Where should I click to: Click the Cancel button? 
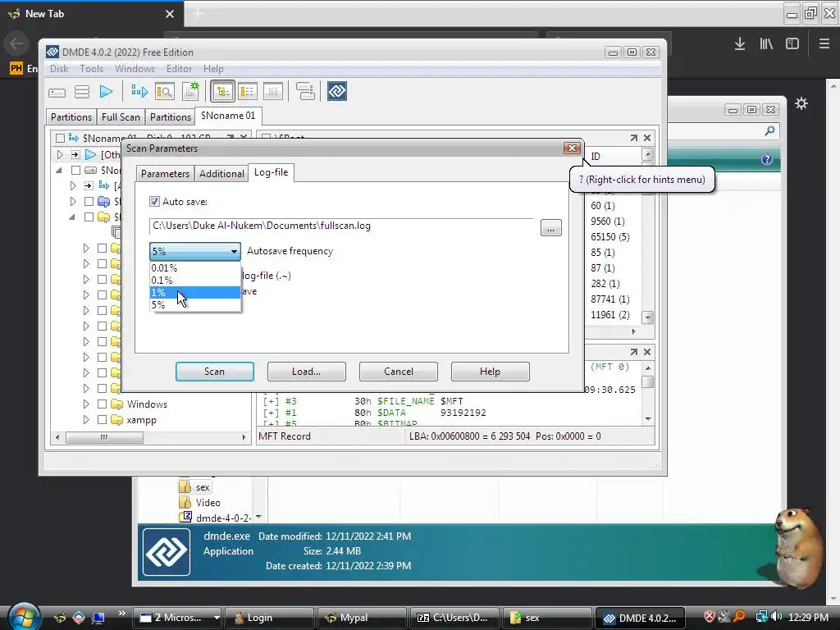tap(399, 372)
